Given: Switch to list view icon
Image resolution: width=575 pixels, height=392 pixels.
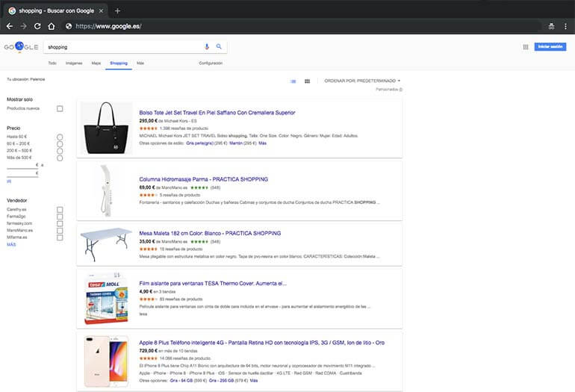Looking at the screenshot, I should pos(293,81).
